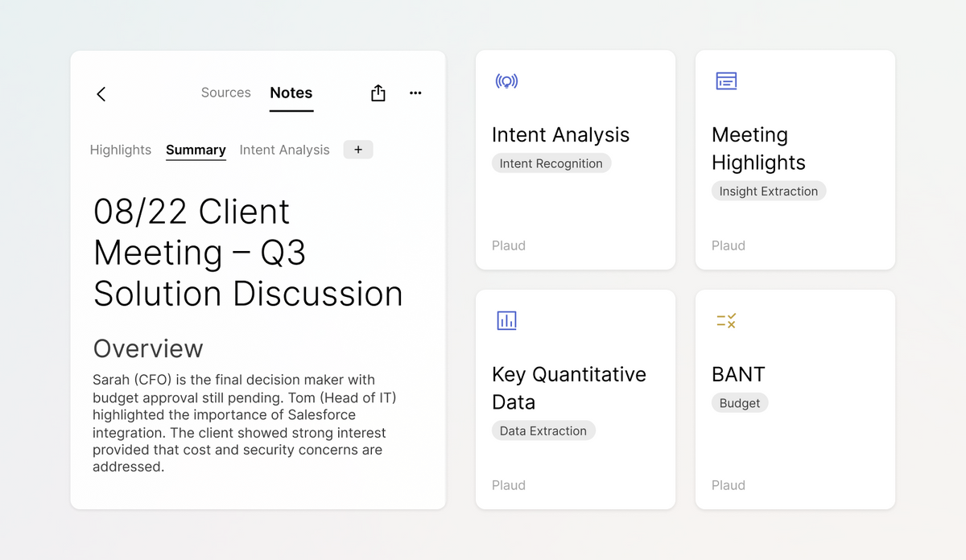Screen dimensions: 966x560
Task: Click the Insight Extraction tag
Action: click(x=768, y=191)
